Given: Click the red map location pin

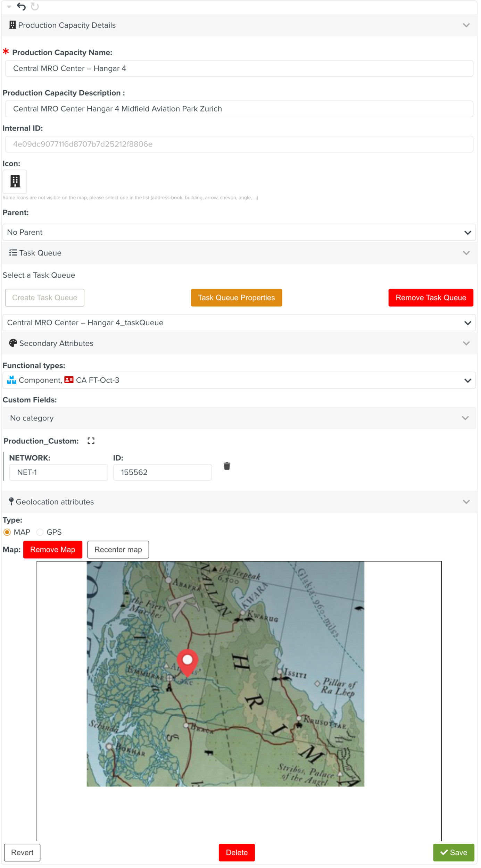Looking at the screenshot, I should [x=188, y=662].
